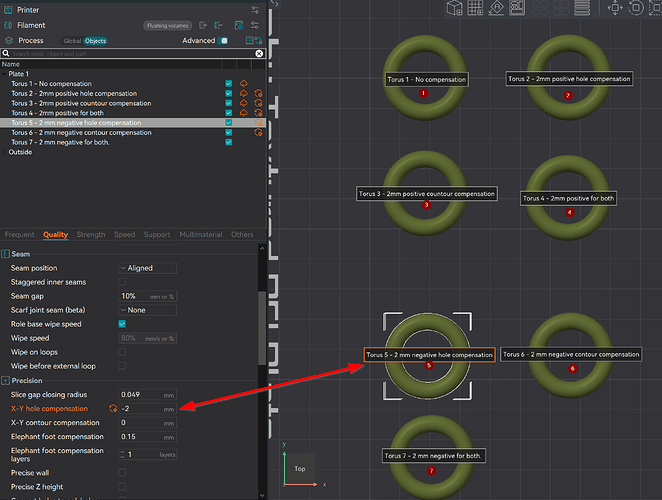Click the filament sync list icon
Viewport: 662px width, 500px height.
click(x=239, y=25)
